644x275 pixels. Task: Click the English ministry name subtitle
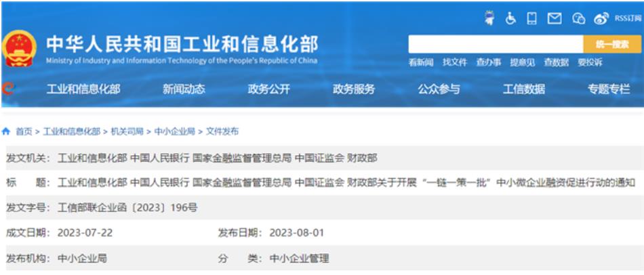pos(182,61)
